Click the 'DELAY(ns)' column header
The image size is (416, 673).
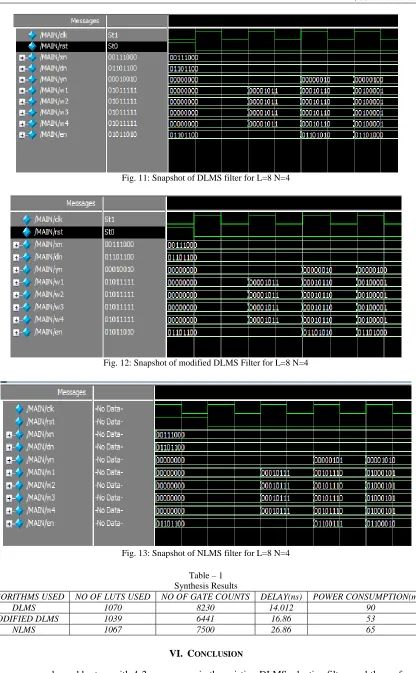point(281,597)
